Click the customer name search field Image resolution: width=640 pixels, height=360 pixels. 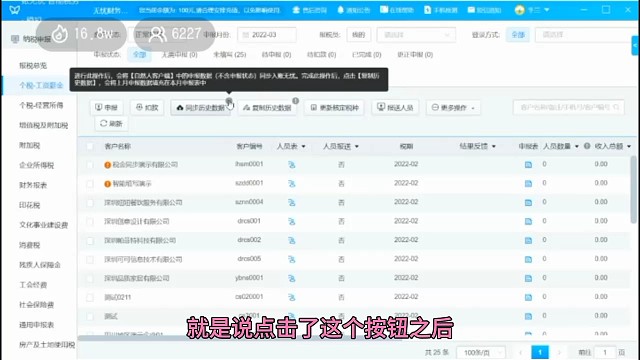[568, 108]
